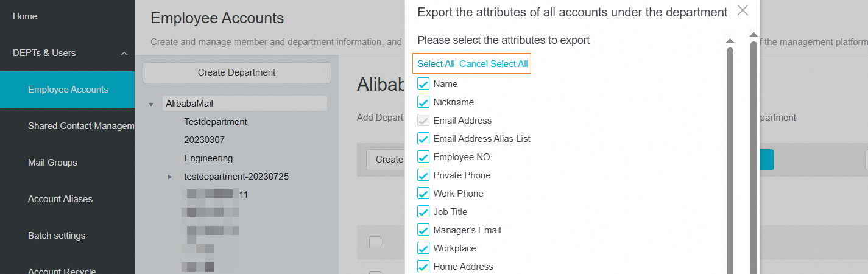This screenshot has width=868, height=274.
Task: Toggle the Manager's Email checkbox
Action: (423, 230)
